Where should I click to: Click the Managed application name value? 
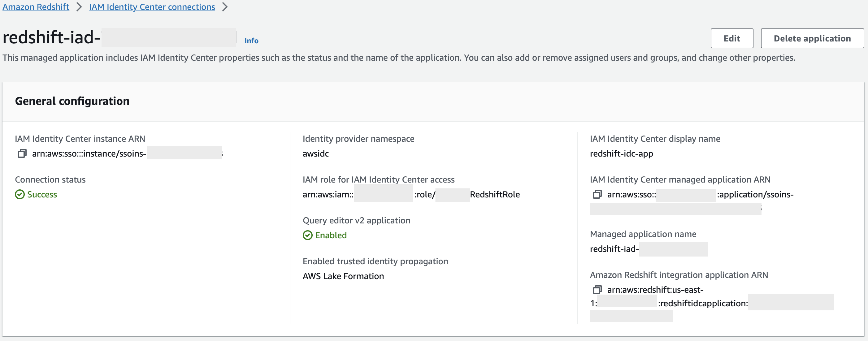click(x=614, y=249)
